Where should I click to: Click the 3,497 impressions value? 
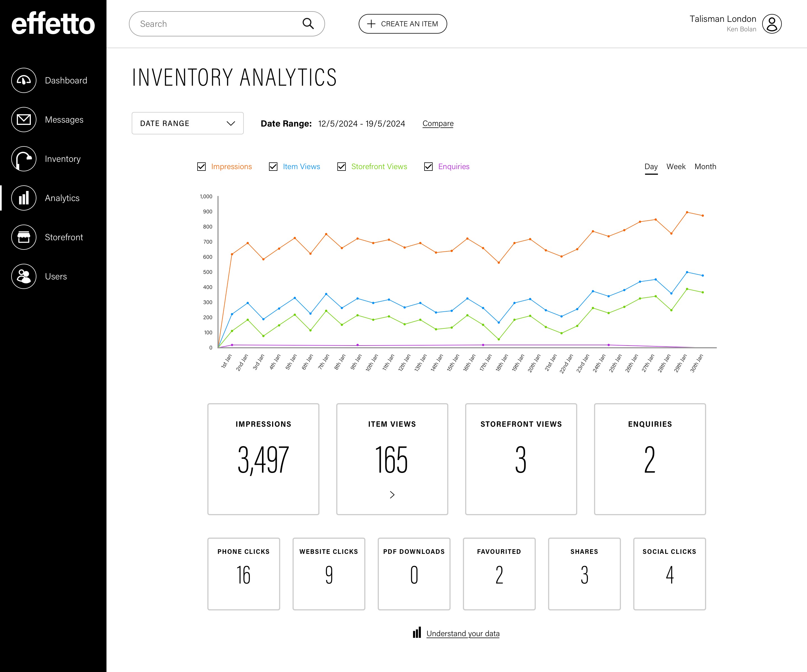click(x=264, y=460)
